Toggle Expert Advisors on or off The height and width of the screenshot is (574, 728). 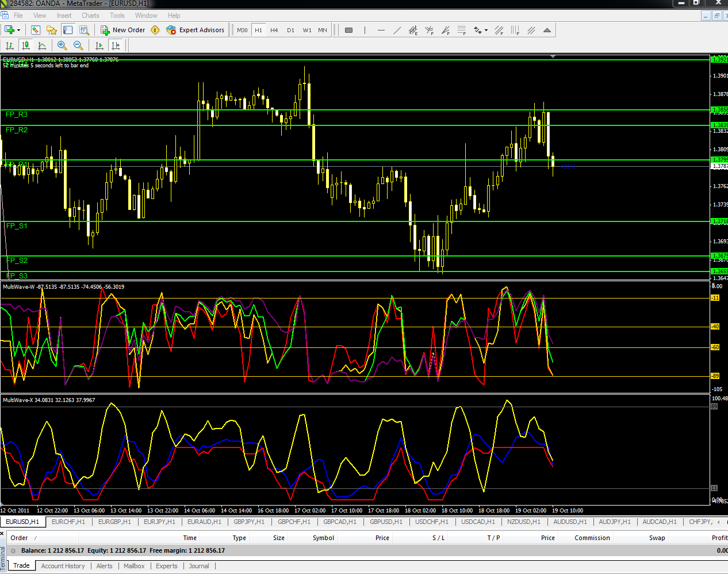[x=195, y=30]
